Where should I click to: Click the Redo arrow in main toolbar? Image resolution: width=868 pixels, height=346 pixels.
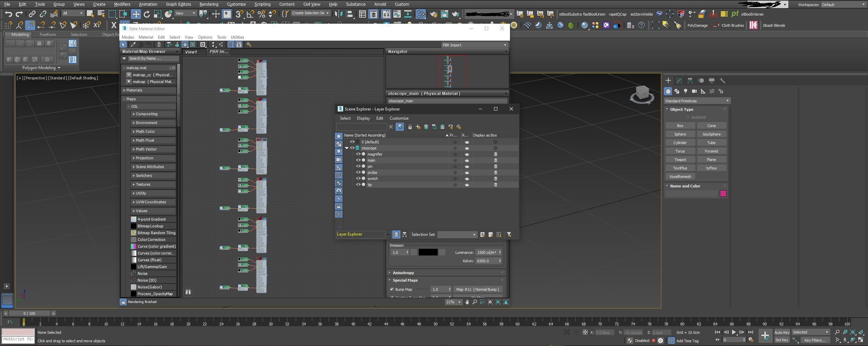click(19, 14)
